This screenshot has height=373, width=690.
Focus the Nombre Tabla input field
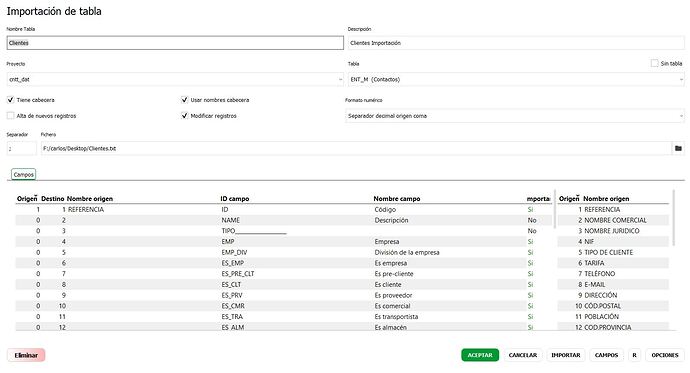175,43
